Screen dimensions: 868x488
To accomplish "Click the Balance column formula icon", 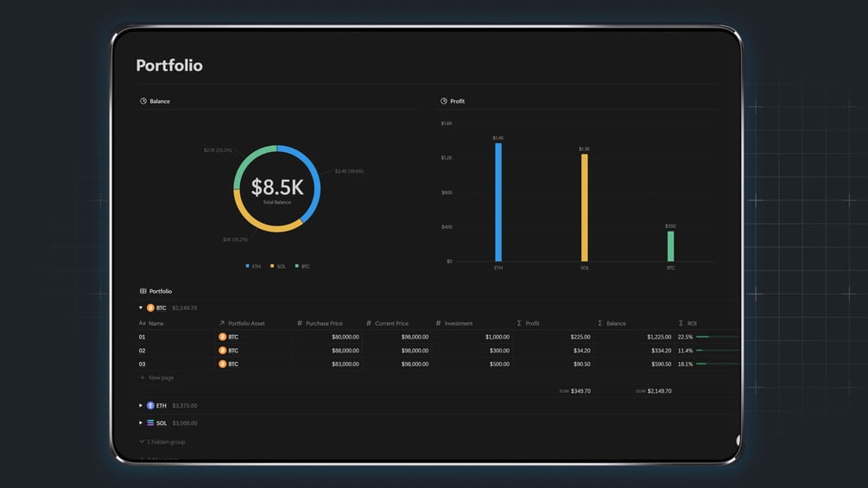I will (x=600, y=323).
